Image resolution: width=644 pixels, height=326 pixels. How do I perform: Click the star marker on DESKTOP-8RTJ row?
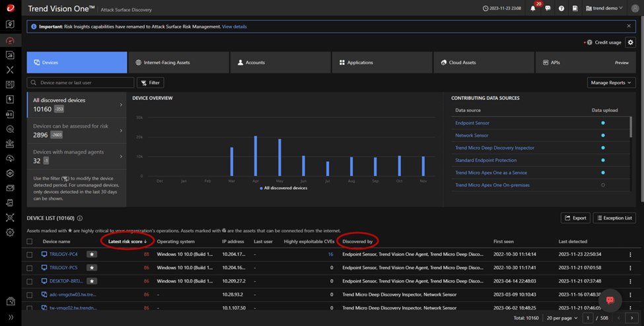pos(92,281)
